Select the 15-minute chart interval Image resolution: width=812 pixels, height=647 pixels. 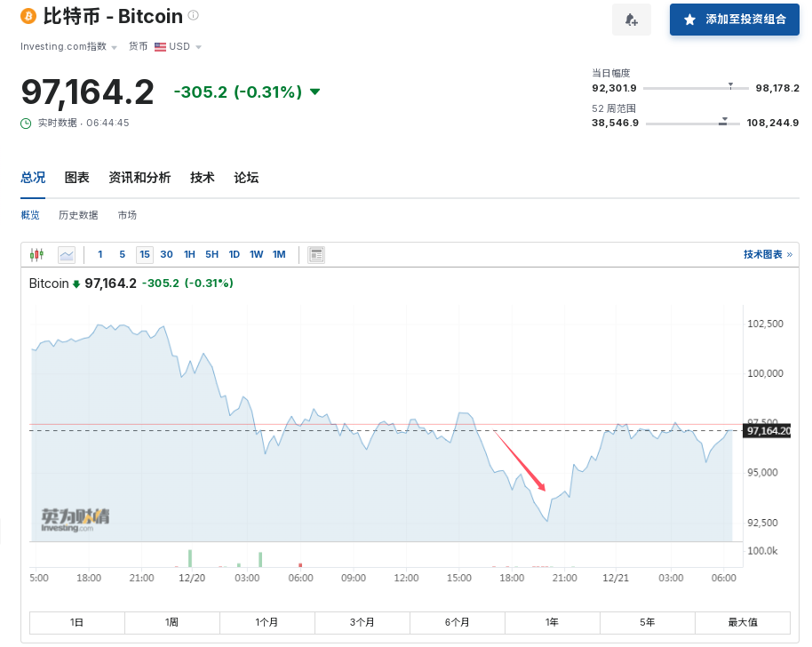pyautogui.click(x=144, y=255)
